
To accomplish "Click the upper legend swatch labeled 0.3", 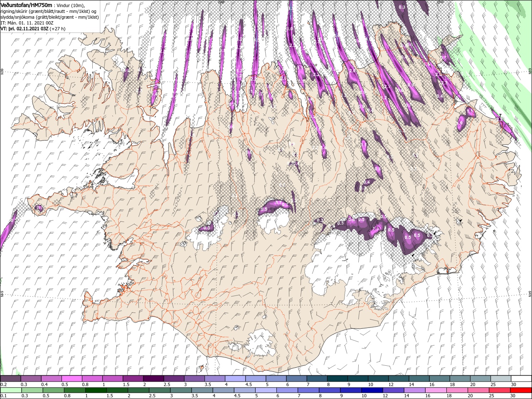I will (x=31, y=379).
